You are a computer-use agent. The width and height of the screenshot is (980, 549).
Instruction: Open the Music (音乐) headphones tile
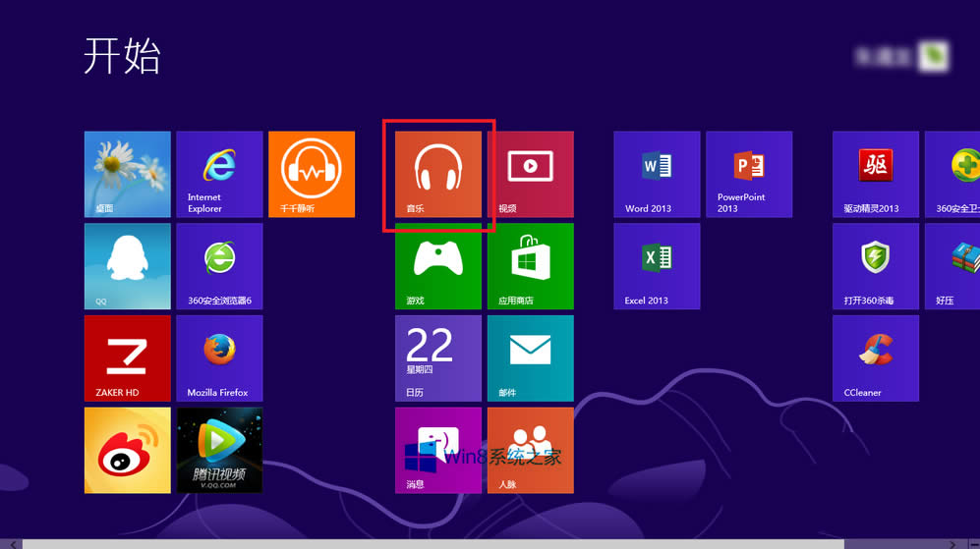438,174
